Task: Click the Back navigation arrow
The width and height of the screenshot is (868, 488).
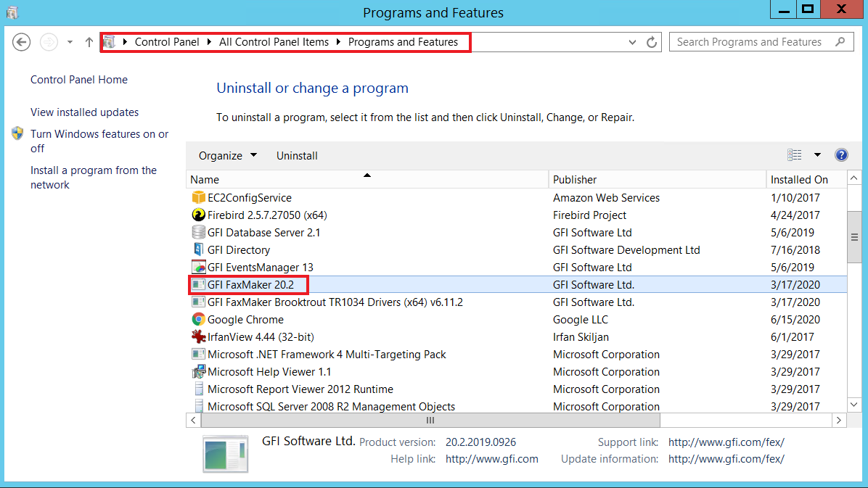Action: point(21,42)
